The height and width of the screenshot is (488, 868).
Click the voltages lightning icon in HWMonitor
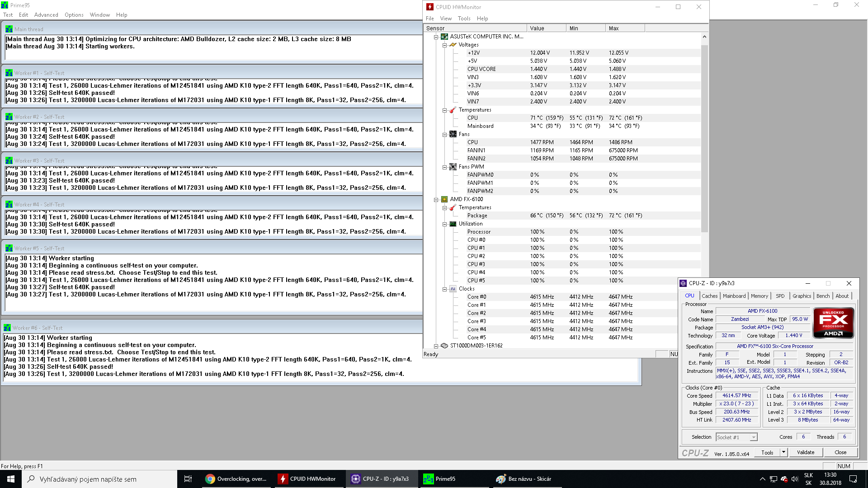click(x=453, y=45)
